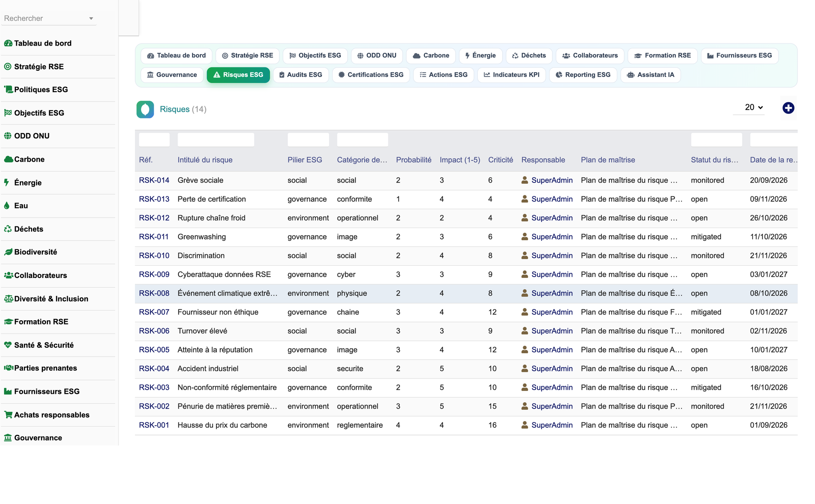Click the green Risques module logo icon

point(145,109)
